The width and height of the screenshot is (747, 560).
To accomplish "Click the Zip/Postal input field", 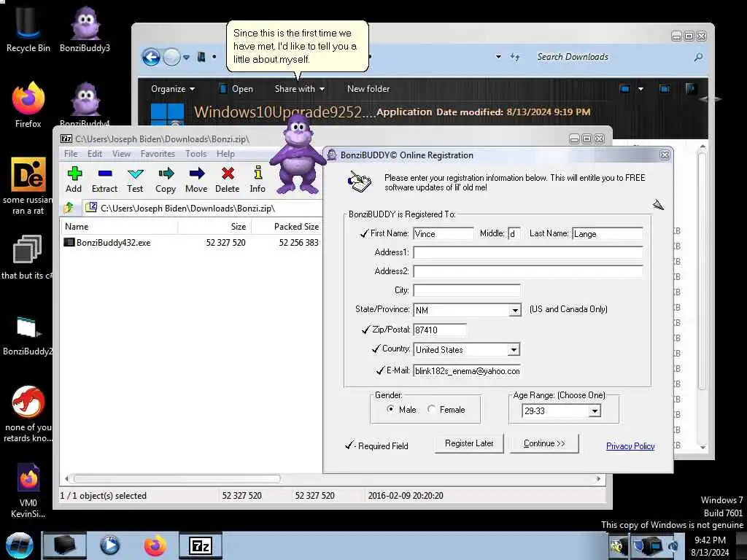I will pyautogui.click(x=440, y=330).
